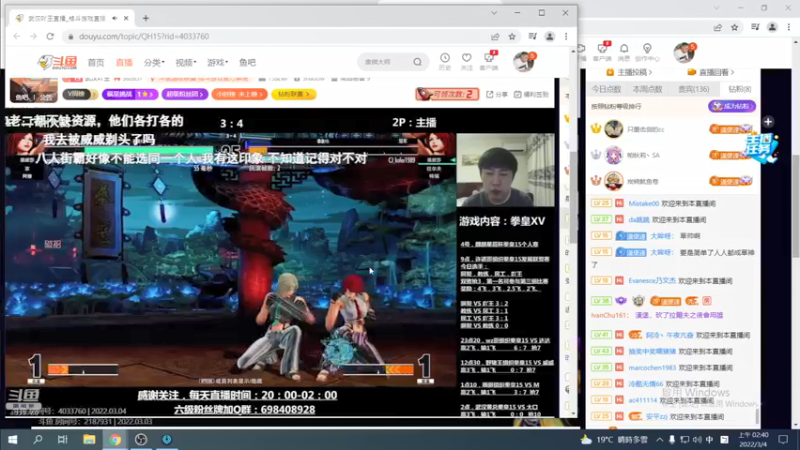This screenshot has width=800, height=450.
Task: Click the back window chat scrollbar
Action: [758, 415]
